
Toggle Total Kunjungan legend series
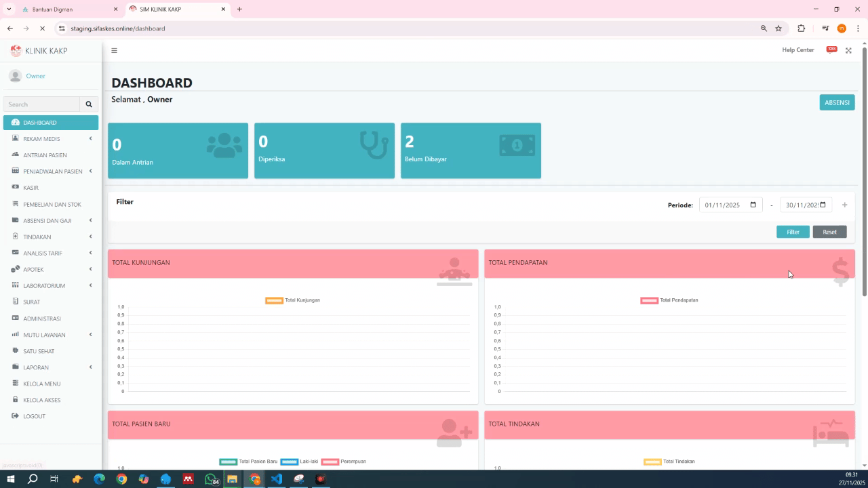[x=293, y=300]
